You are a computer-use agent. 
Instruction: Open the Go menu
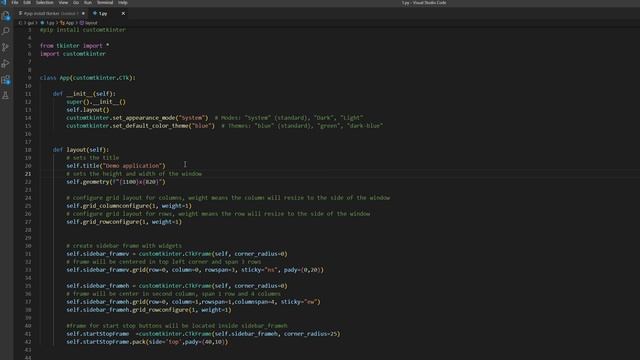coord(76,2)
